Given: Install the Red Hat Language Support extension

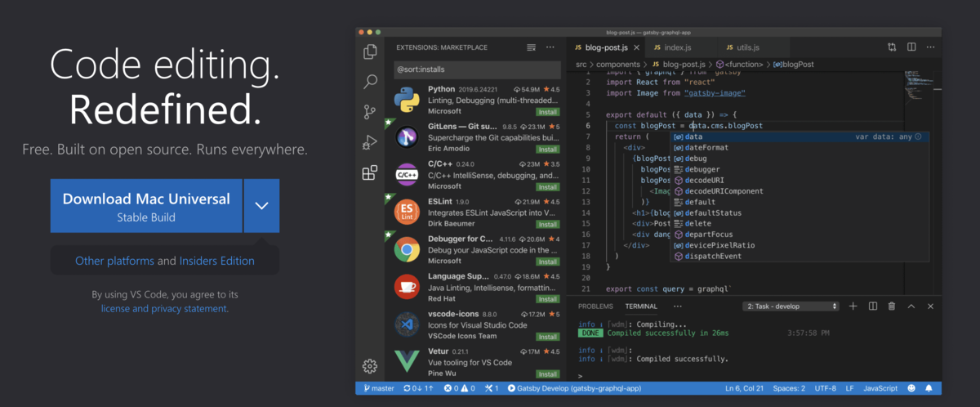Looking at the screenshot, I should coord(548,298).
